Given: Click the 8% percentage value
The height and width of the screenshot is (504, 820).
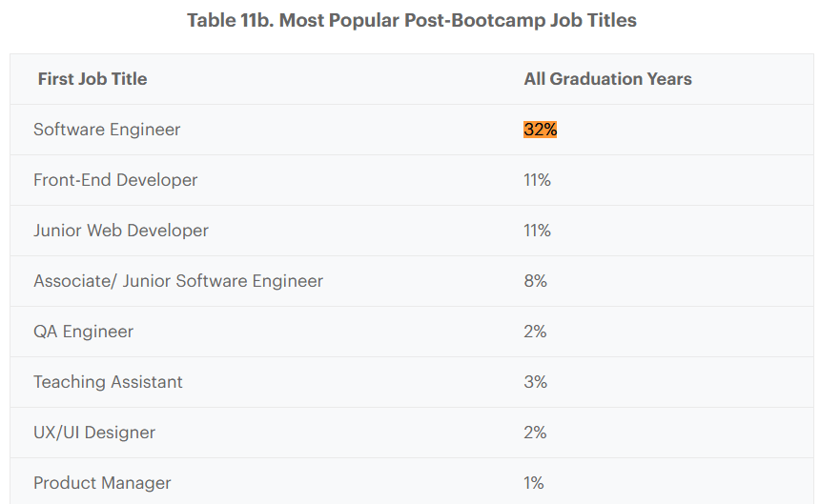Looking at the screenshot, I should click(535, 281).
